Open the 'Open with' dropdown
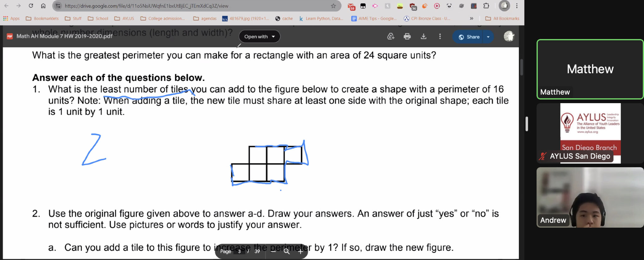The width and height of the screenshot is (644, 260). tap(259, 36)
